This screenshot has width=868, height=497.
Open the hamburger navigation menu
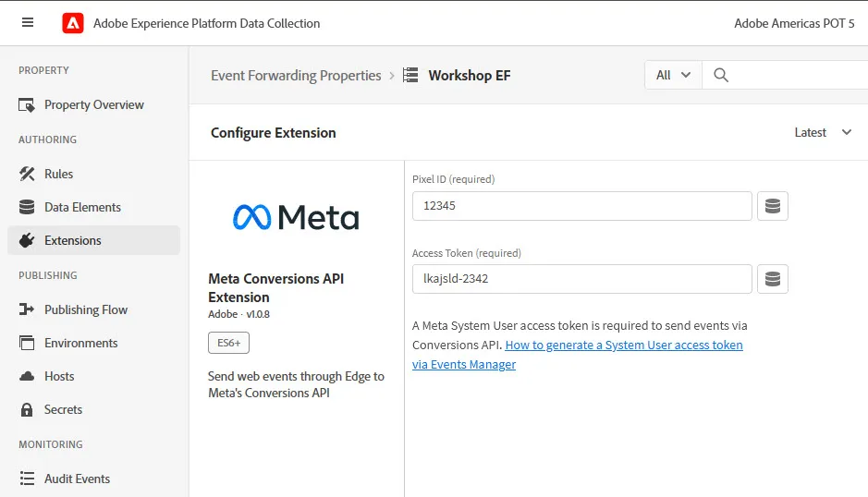pyautogui.click(x=28, y=23)
